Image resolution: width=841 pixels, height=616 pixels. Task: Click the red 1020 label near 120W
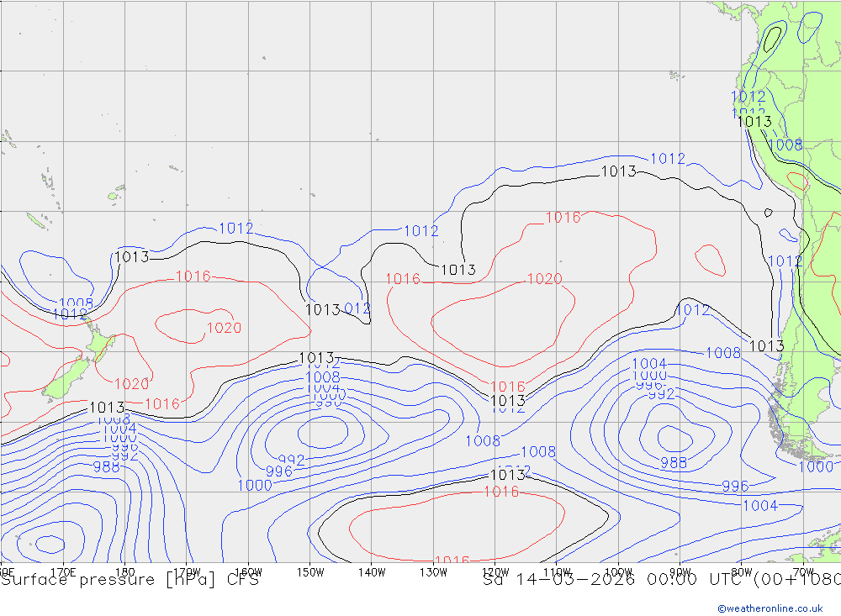tap(543, 279)
